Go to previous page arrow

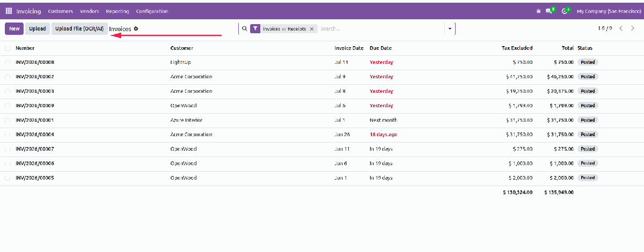621,28
